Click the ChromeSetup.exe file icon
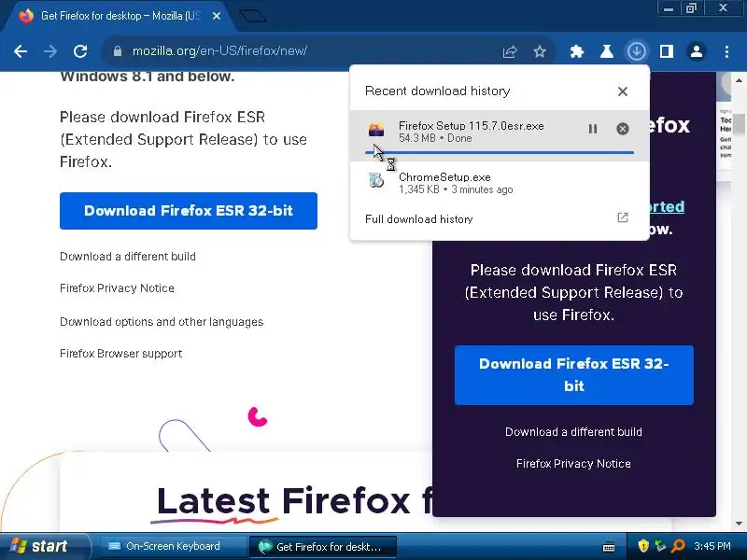Screen dimensions: 747x560 click(376, 180)
